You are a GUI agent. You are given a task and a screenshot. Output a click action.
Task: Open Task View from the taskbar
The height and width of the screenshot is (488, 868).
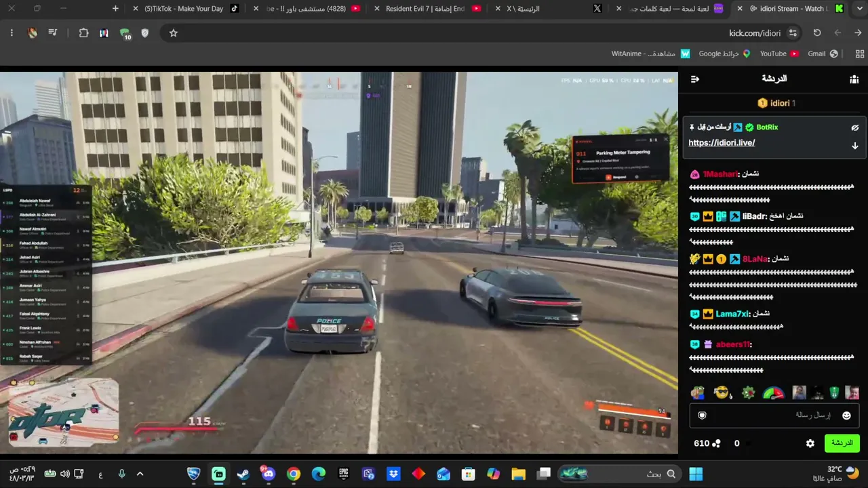(544, 474)
